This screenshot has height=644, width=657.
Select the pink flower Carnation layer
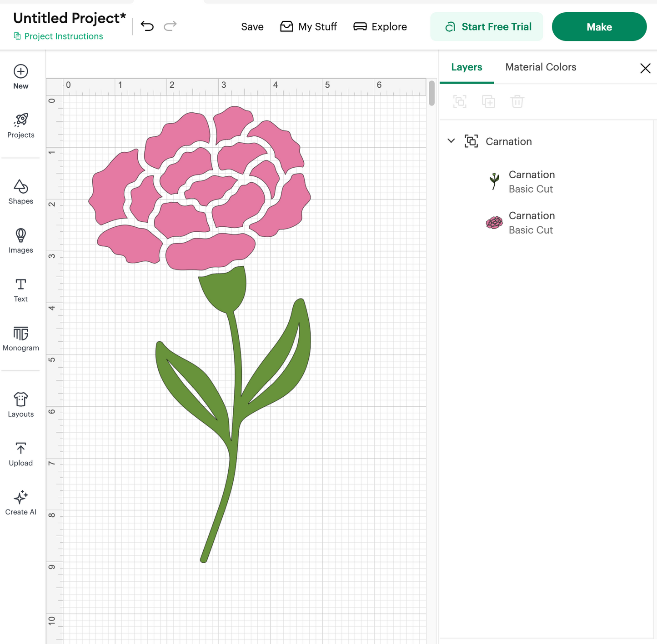(547, 223)
